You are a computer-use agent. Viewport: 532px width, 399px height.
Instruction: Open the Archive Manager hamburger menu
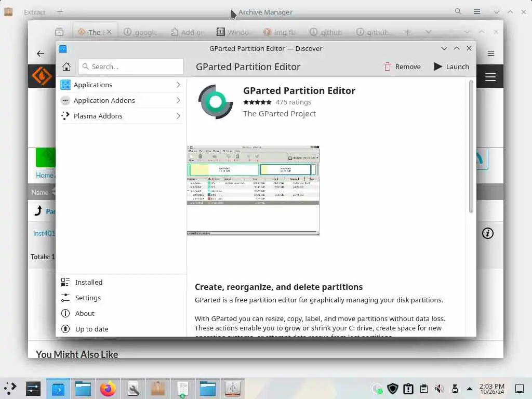pyautogui.click(x=477, y=11)
